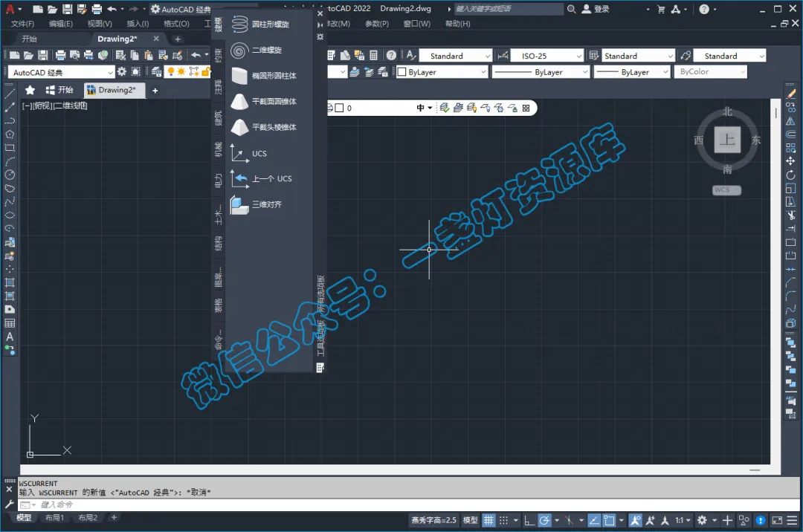Open the ByLayer lineweight dropdown
The height and width of the screenshot is (532, 803).
tap(632, 72)
